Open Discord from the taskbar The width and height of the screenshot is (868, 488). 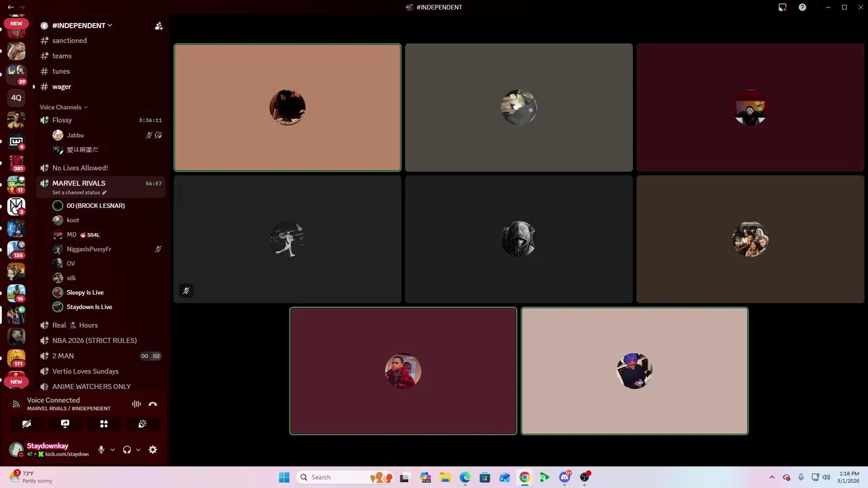tap(565, 477)
